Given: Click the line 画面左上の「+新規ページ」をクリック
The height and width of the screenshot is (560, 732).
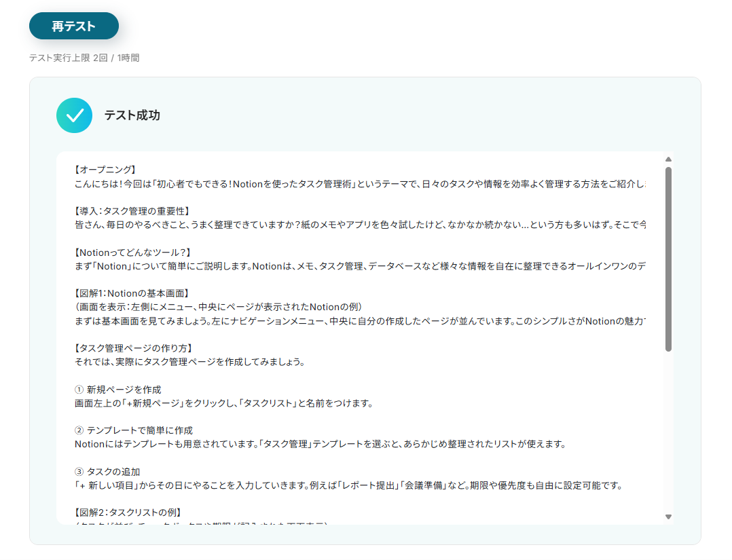Looking at the screenshot, I should [x=223, y=403].
